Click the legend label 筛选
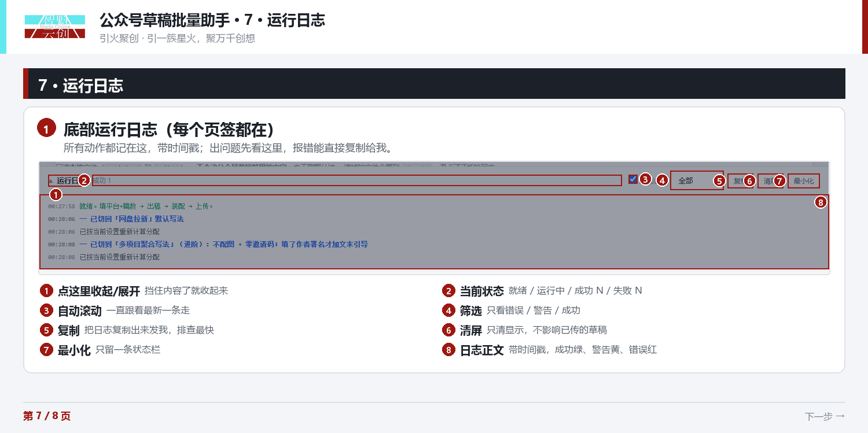Image resolution: width=868 pixels, height=433 pixels. coord(471,311)
